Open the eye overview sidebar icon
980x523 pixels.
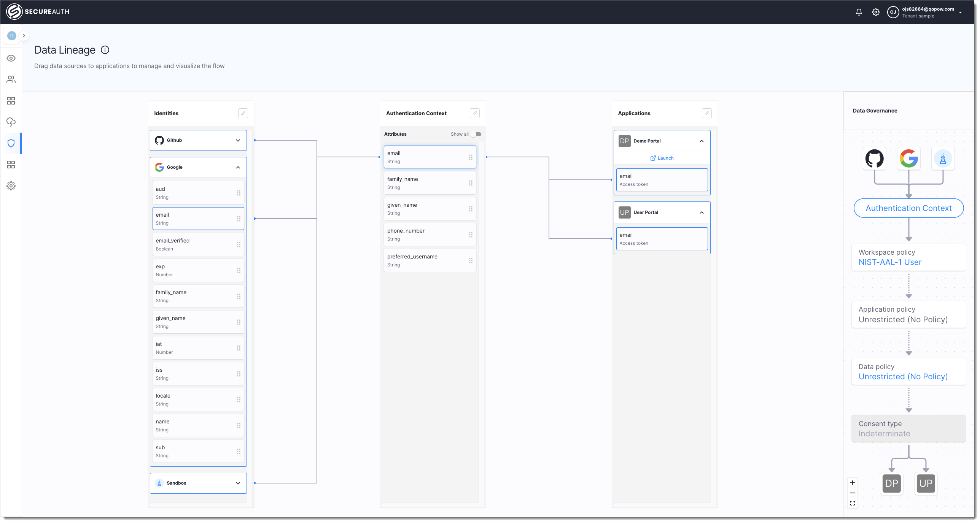click(11, 58)
